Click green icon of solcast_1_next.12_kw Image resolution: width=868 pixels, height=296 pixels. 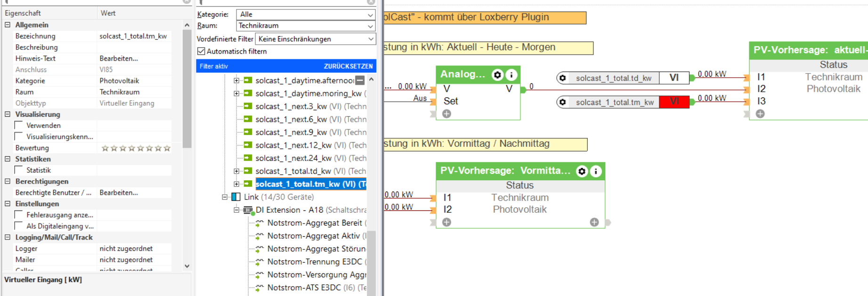(248, 145)
